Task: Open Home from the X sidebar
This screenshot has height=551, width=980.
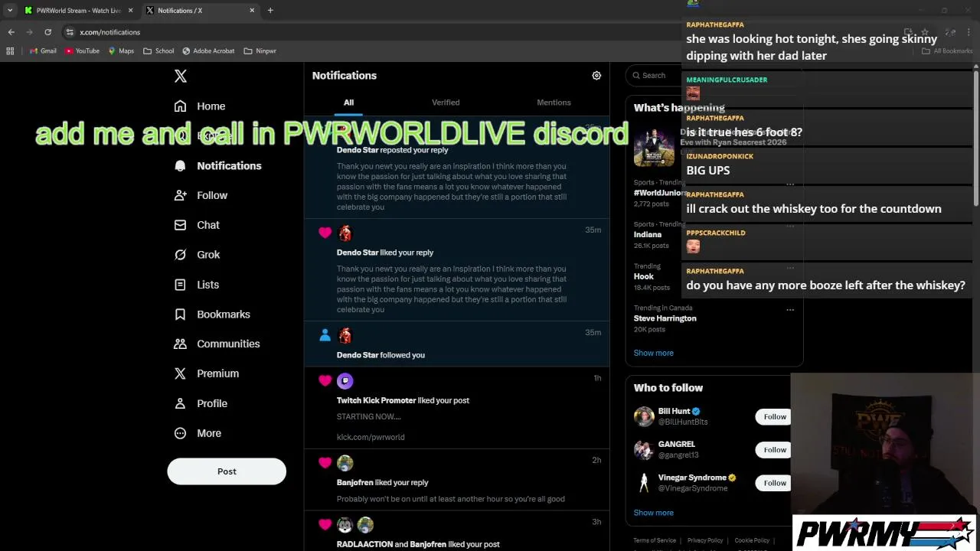Action: click(200, 106)
